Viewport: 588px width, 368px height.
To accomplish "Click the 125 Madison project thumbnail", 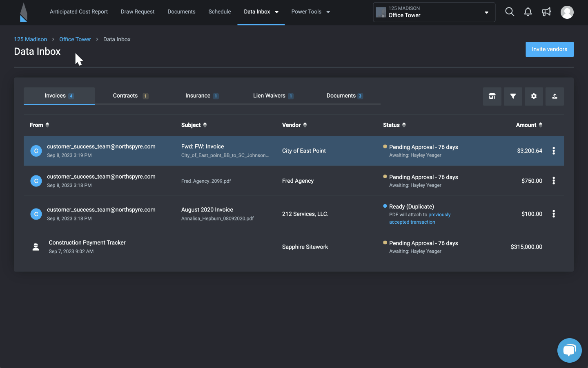I will point(381,12).
